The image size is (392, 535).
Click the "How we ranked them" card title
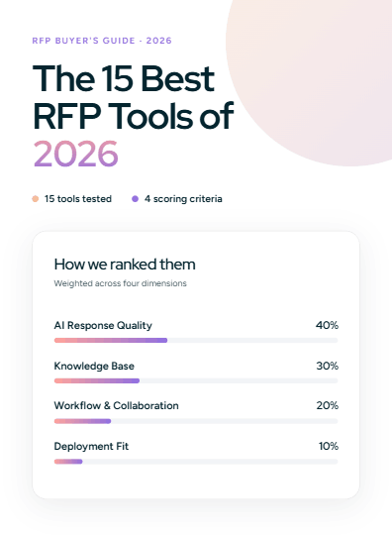point(125,265)
